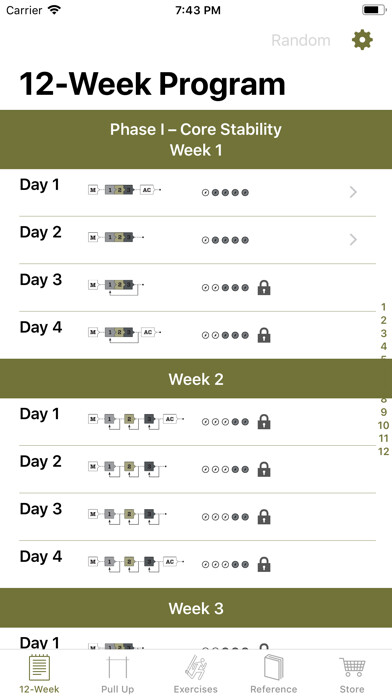Screen dimensions: 392x696
Task: Open Week 1 Day 2 chevron arrow
Action: click(353, 240)
